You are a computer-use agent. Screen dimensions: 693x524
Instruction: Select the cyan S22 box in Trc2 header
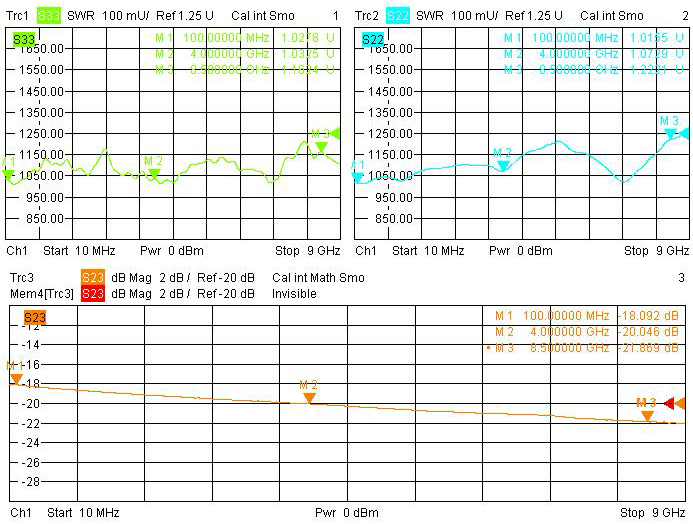(398, 16)
